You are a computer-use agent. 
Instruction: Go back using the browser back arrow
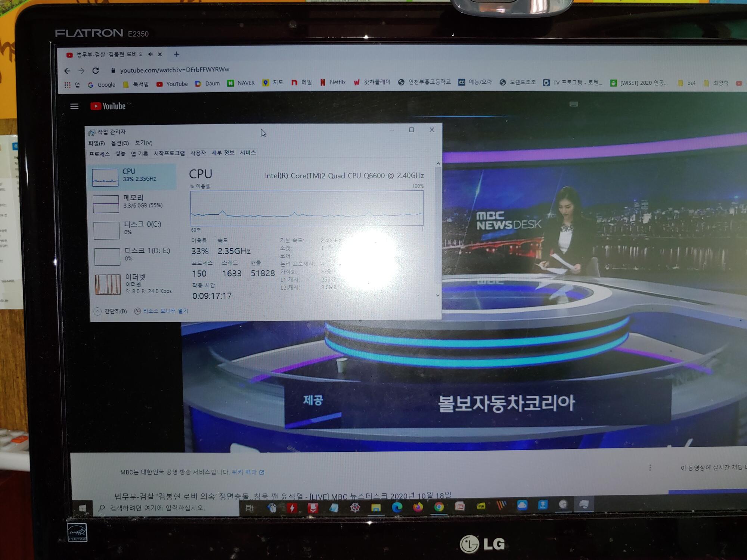click(x=67, y=71)
